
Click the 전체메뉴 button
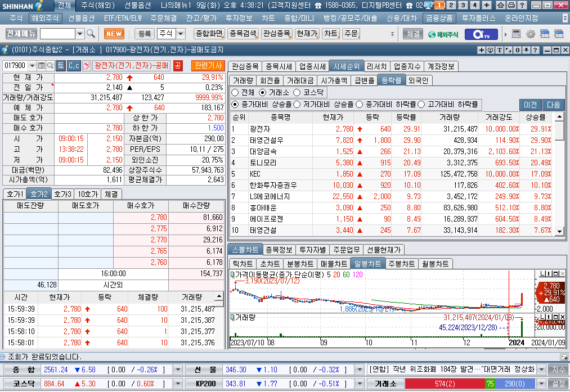coord(21,33)
